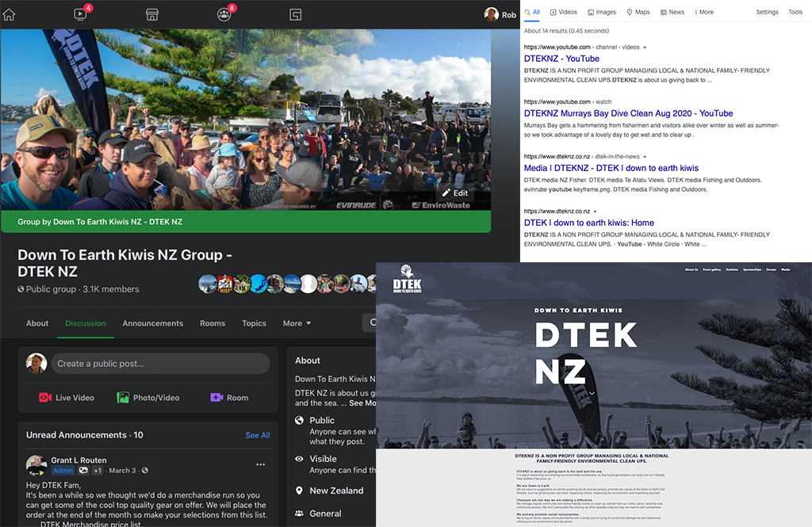Click the 'New Zealand' location text
This screenshot has width=812, height=527.
(336, 491)
